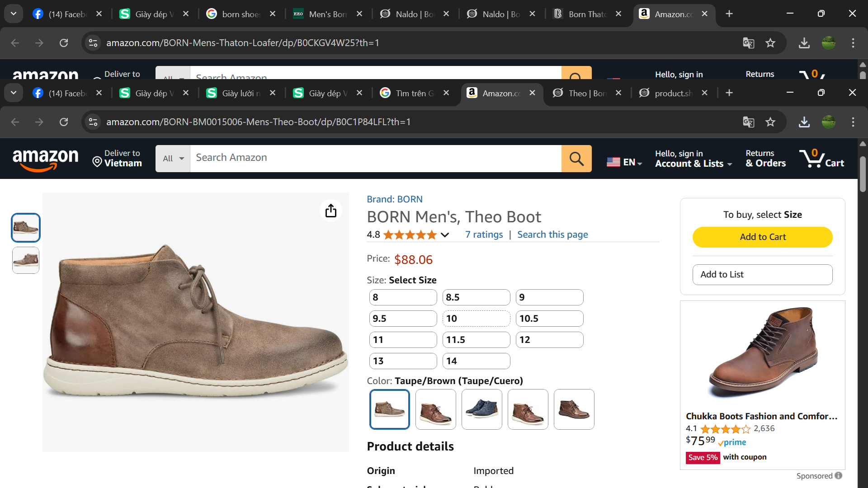The image size is (868, 488).
Task: Select size 10.5
Action: [549, 319]
